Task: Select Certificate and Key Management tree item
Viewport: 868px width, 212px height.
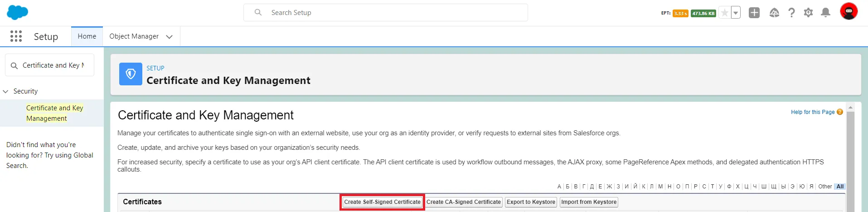Action: click(54, 113)
